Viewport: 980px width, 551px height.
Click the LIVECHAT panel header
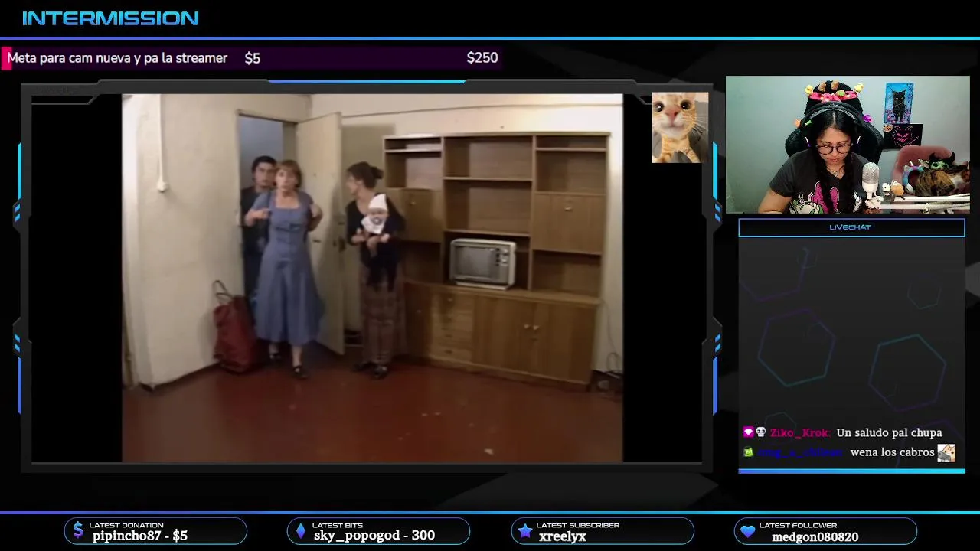click(851, 227)
